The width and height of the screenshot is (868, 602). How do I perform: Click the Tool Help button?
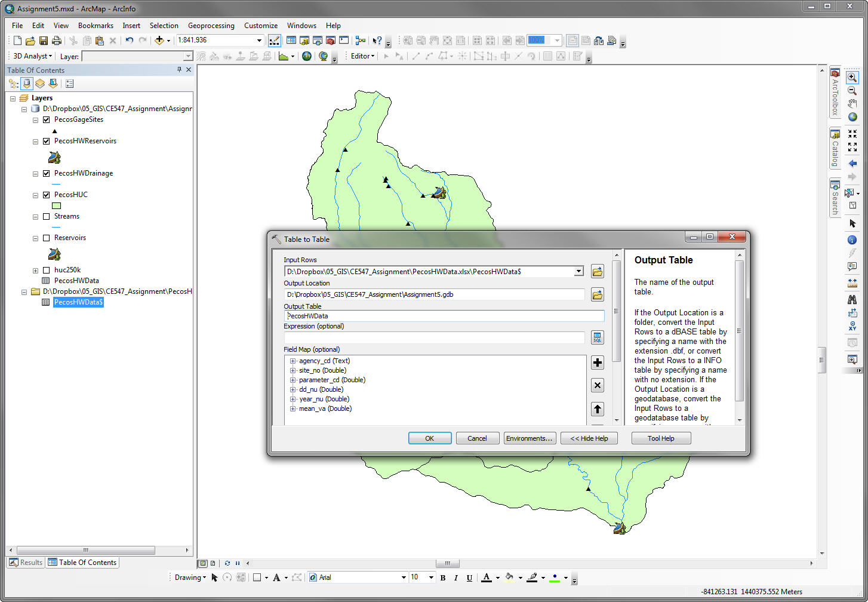click(661, 438)
